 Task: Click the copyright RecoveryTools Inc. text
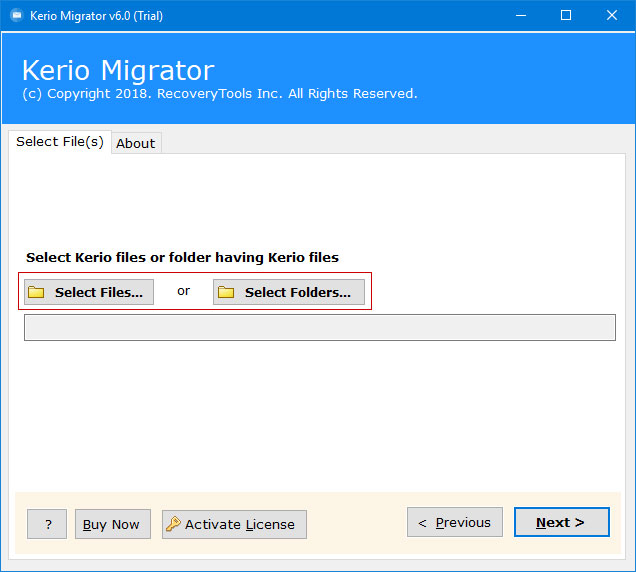tap(219, 94)
